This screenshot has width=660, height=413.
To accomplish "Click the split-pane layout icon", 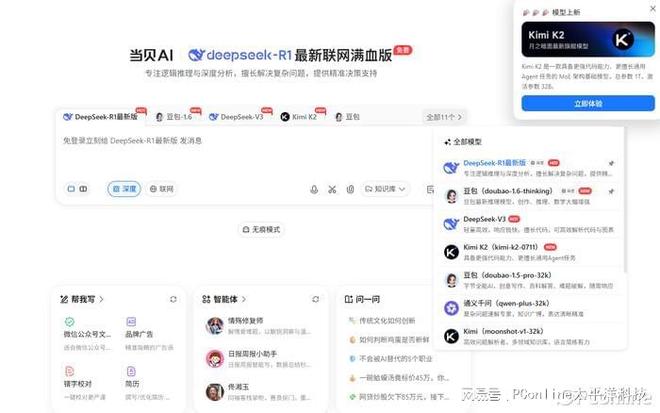I will click(x=83, y=189).
